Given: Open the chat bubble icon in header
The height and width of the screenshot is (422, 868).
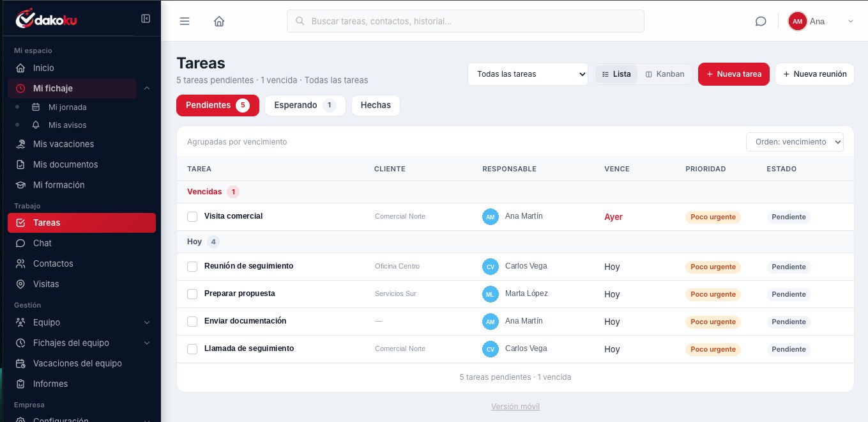Looking at the screenshot, I should pyautogui.click(x=761, y=21).
